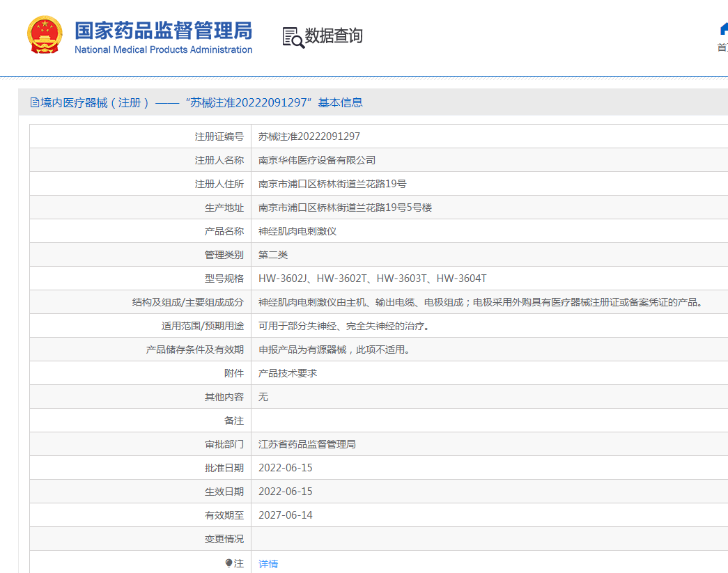Click the 产品名称 label
This screenshot has height=573, width=728.
point(224,231)
